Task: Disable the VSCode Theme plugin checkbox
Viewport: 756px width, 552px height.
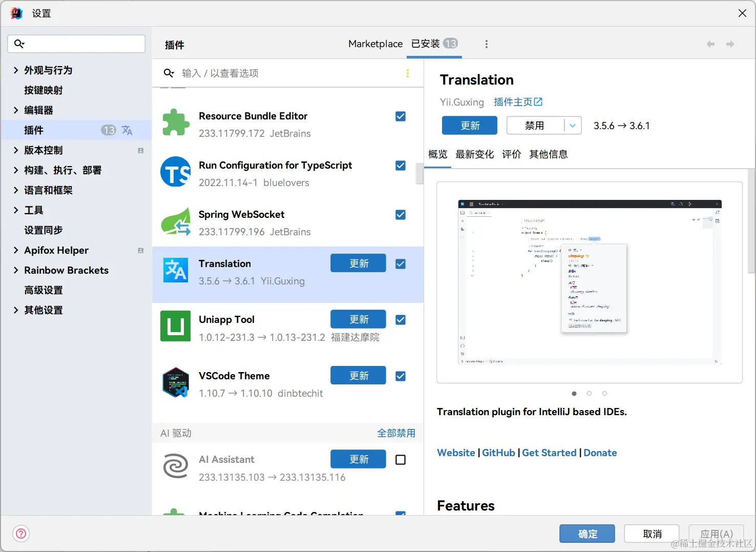Action: pos(401,376)
